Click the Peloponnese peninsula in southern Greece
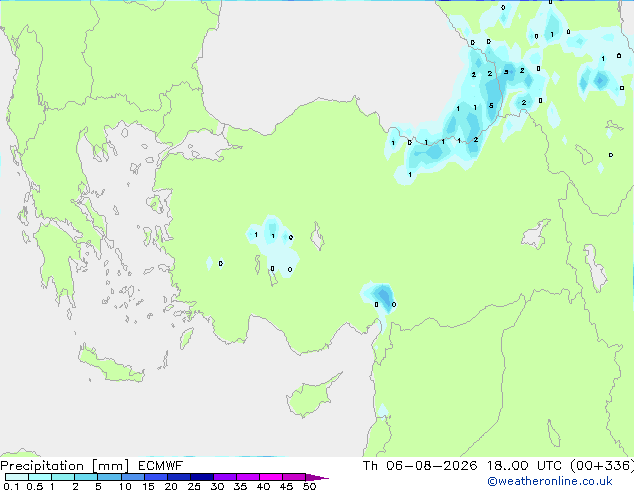Image resolution: width=634 pixels, height=490 pixels. click(x=57, y=263)
